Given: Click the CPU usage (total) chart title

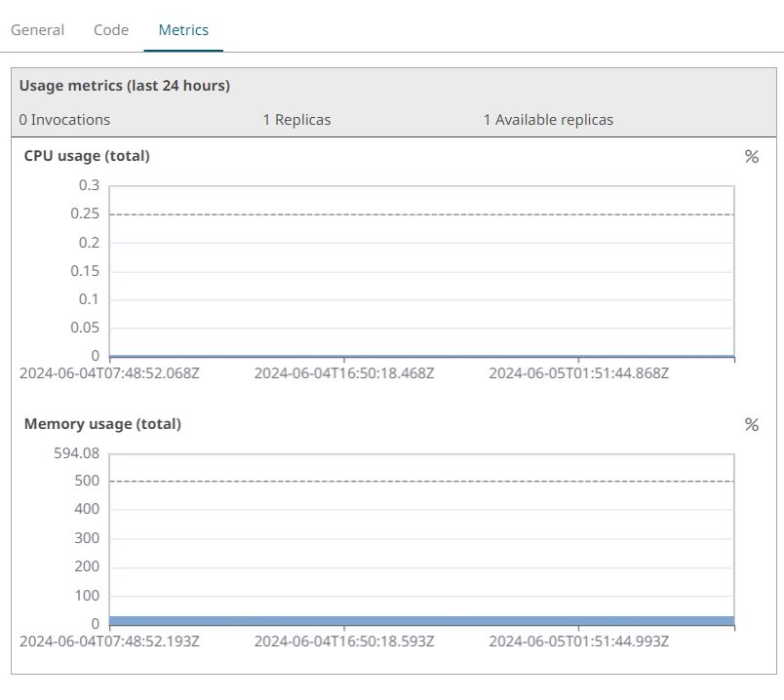Looking at the screenshot, I should 87,156.
